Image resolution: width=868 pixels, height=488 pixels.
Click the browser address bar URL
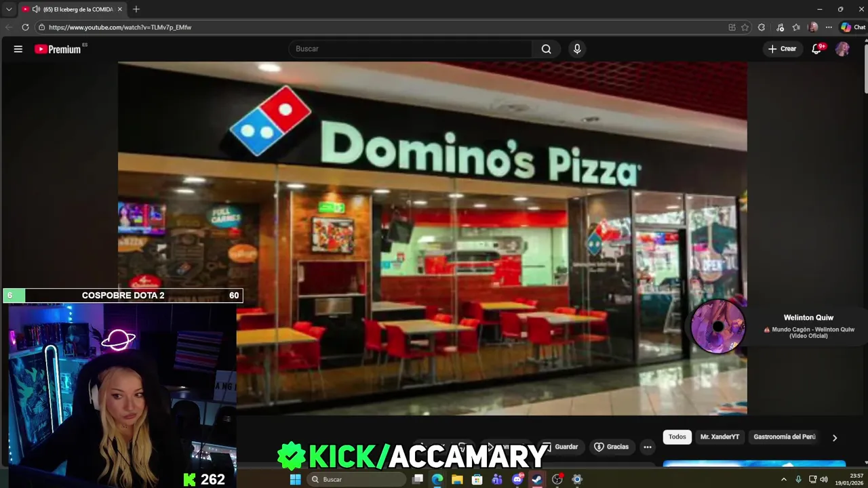coord(120,27)
